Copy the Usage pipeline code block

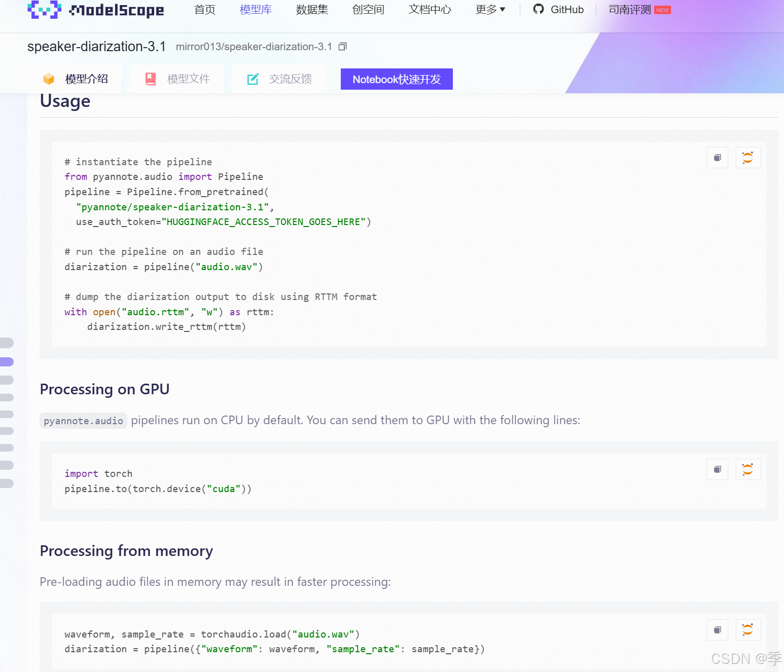(x=718, y=158)
